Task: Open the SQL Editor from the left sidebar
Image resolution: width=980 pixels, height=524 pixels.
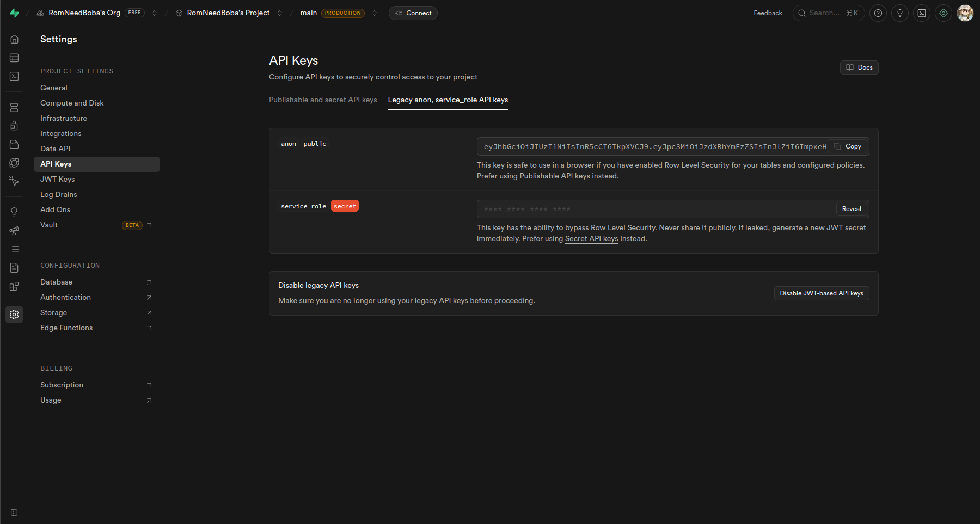Action: click(14, 76)
